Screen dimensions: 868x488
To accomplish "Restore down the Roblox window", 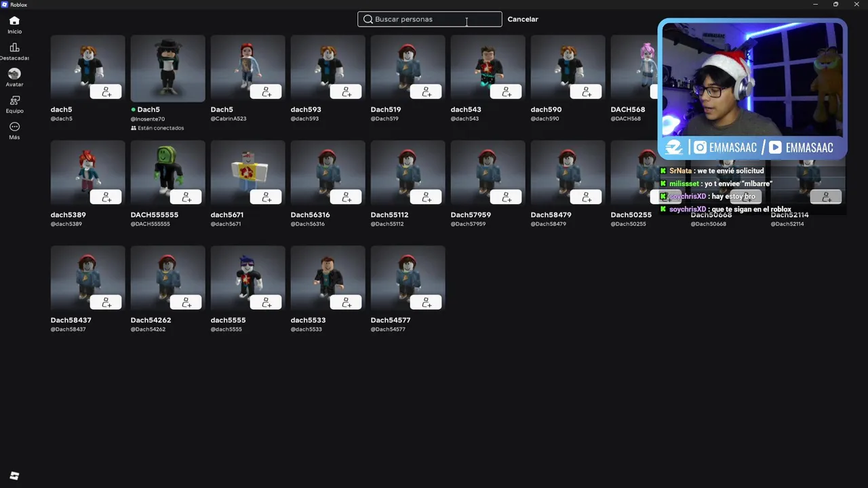I will tap(835, 5).
